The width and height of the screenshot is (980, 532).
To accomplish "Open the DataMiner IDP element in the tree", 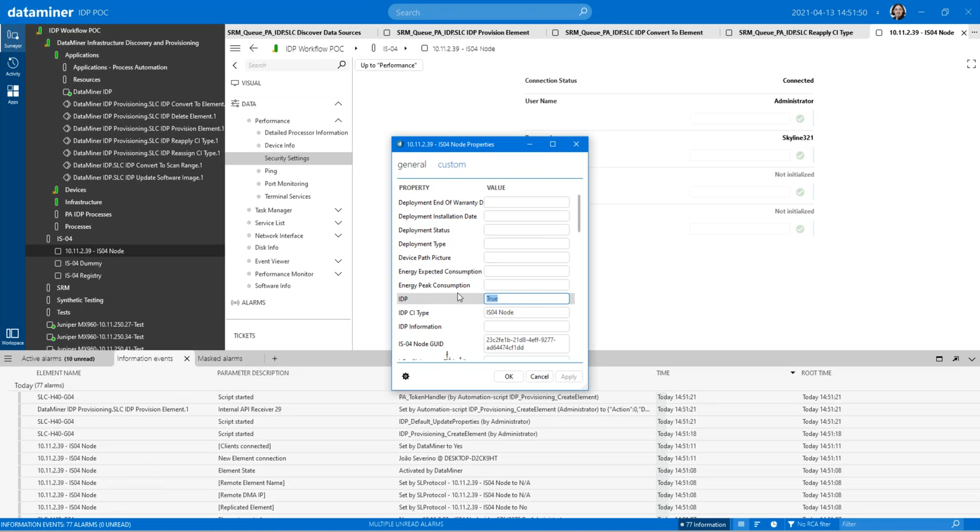I will [x=92, y=92].
